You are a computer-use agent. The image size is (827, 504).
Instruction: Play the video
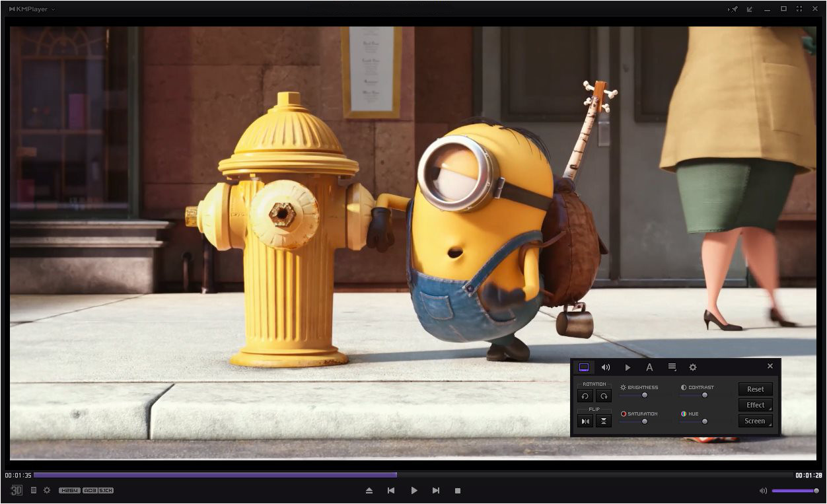[414, 491]
